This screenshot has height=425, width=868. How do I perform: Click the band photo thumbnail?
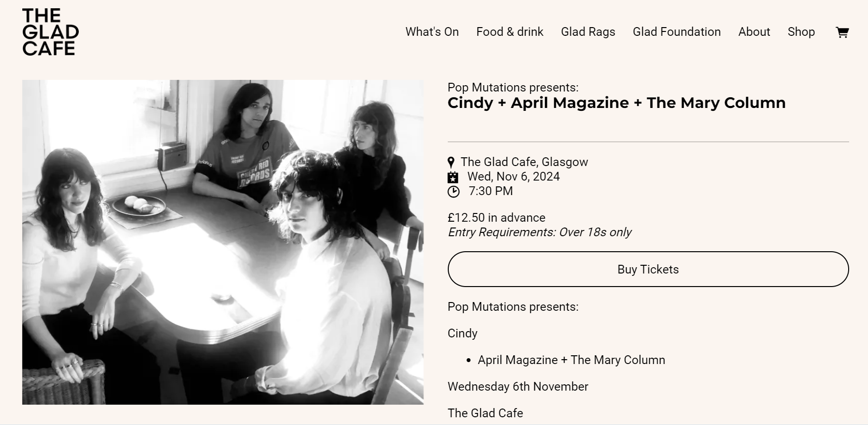pos(223,242)
